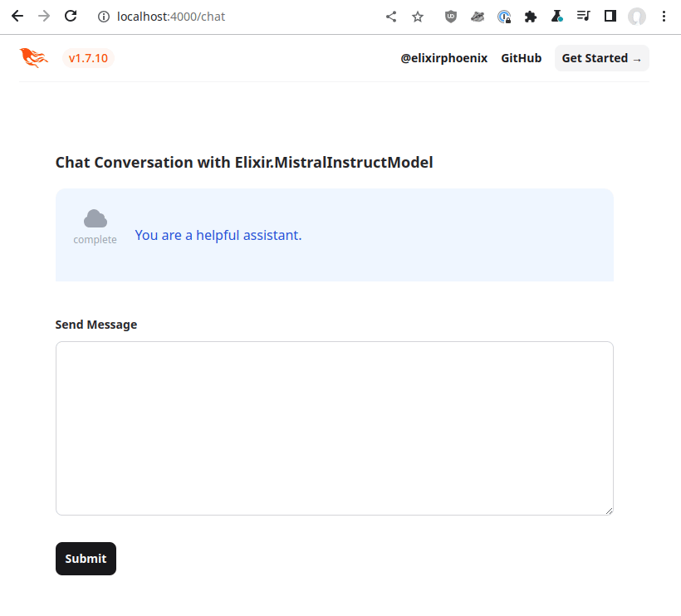
Task: Click the v1.7.10 version badge
Action: (x=88, y=58)
